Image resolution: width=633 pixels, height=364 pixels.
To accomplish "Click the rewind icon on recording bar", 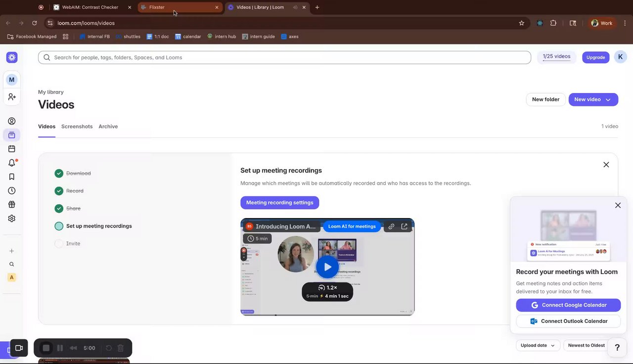I will click(x=73, y=348).
